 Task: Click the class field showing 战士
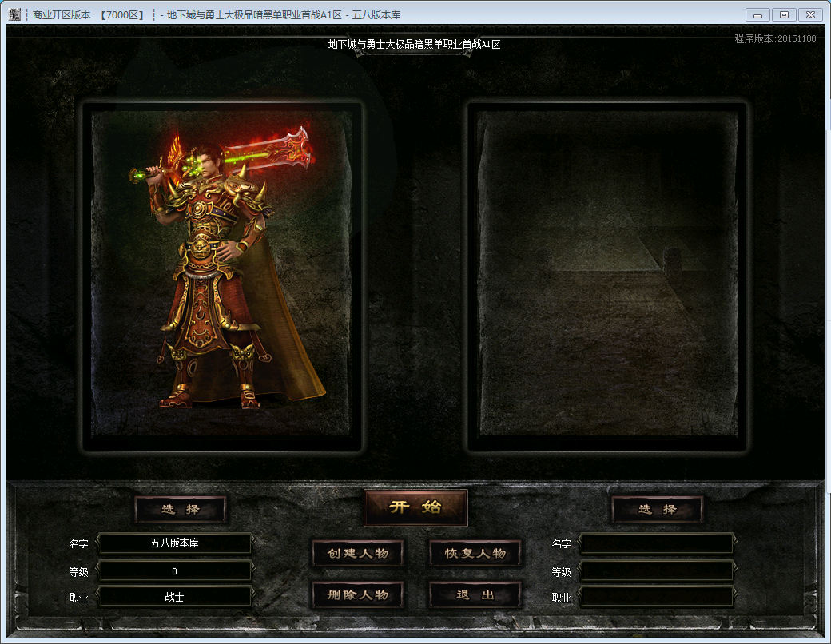pos(174,597)
